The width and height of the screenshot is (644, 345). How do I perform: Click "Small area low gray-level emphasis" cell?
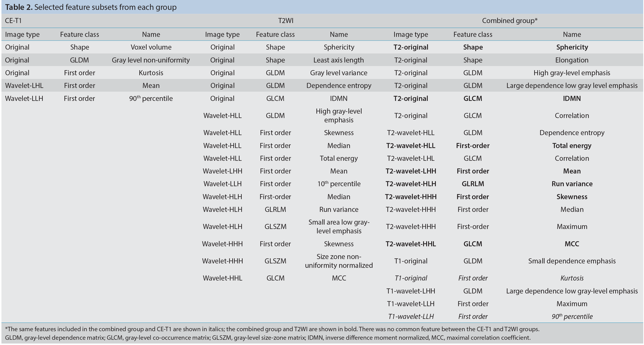point(339,226)
